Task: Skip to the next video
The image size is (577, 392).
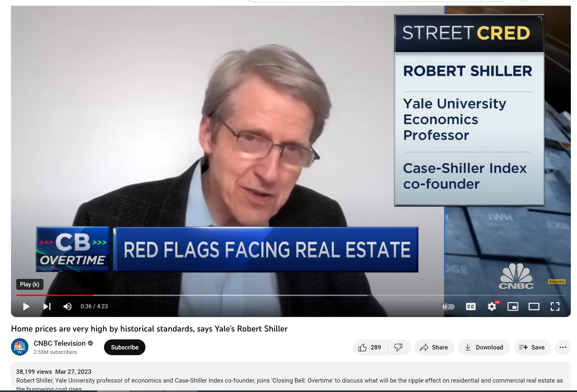Action: (47, 306)
